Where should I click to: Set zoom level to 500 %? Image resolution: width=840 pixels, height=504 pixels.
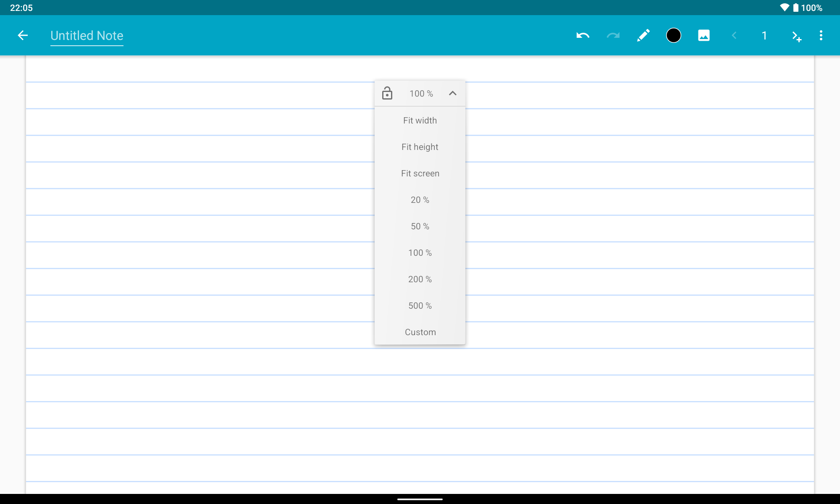tap(420, 305)
